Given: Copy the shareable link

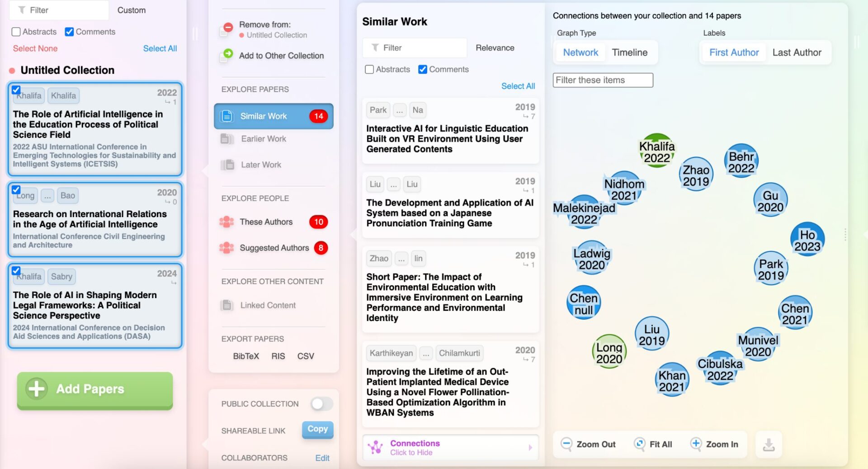Looking at the screenshot, I should (317, 429).
